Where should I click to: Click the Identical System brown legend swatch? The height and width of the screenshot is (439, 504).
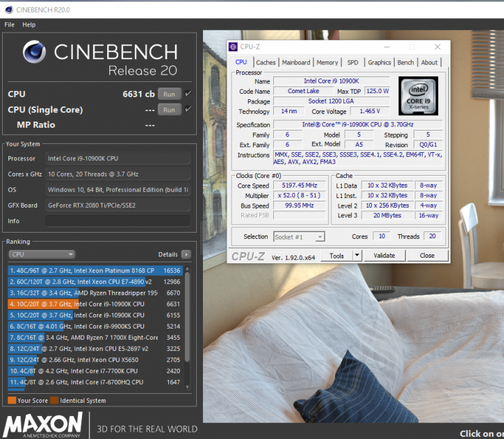click(54, 401)
